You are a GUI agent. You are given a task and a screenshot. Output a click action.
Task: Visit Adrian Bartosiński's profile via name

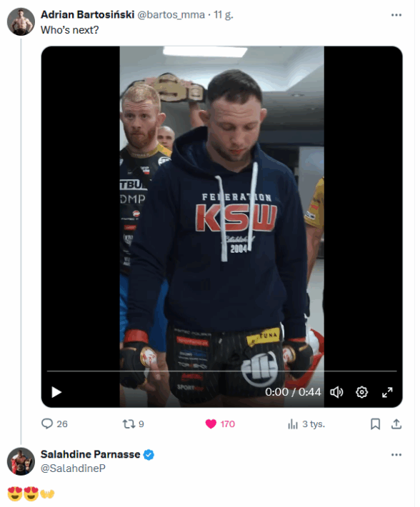[x=87, y=14]
